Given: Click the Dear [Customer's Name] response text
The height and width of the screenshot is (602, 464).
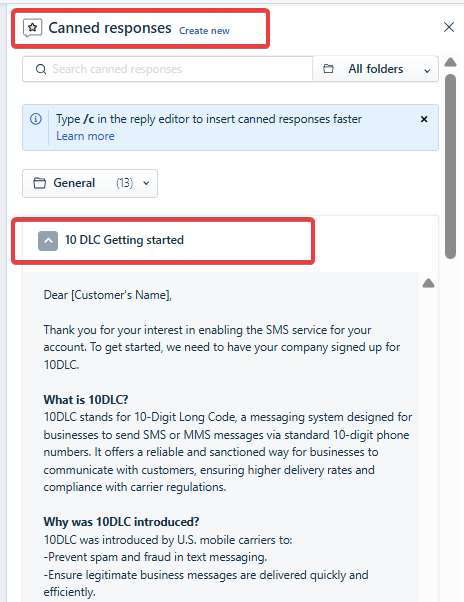Looking at the screenshot, I should 107,295.
